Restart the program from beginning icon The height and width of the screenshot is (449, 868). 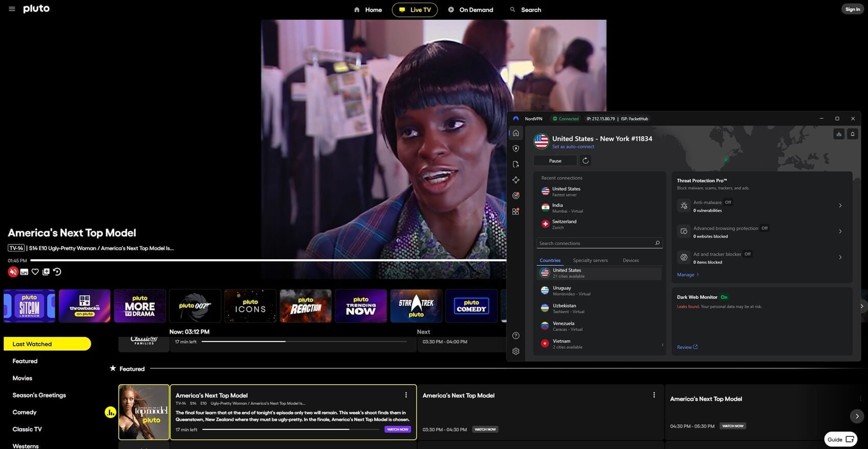57,272
